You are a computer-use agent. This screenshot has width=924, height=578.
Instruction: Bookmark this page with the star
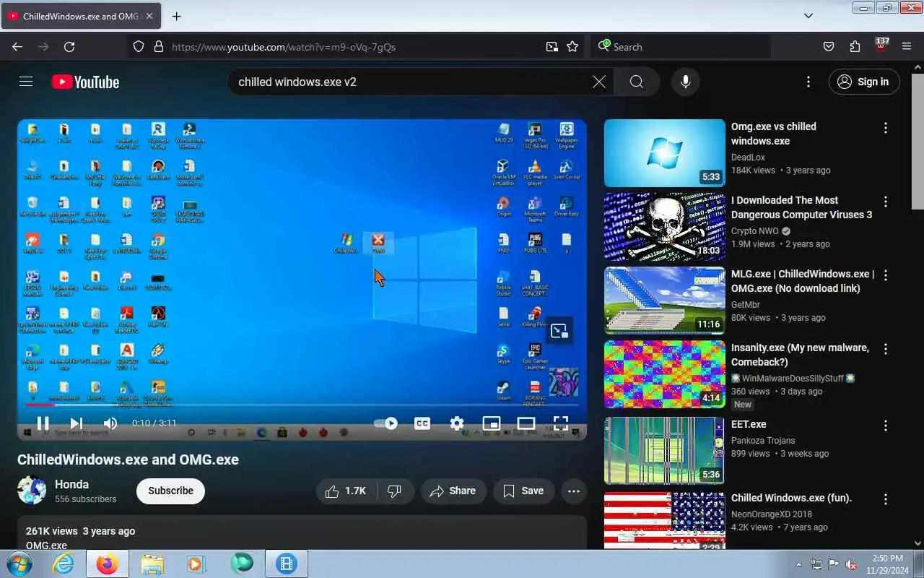pos(572,47)
